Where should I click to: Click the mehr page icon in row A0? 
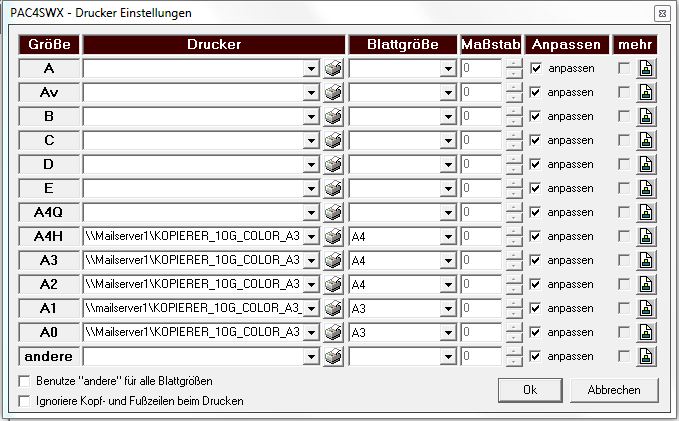[646, 332]
